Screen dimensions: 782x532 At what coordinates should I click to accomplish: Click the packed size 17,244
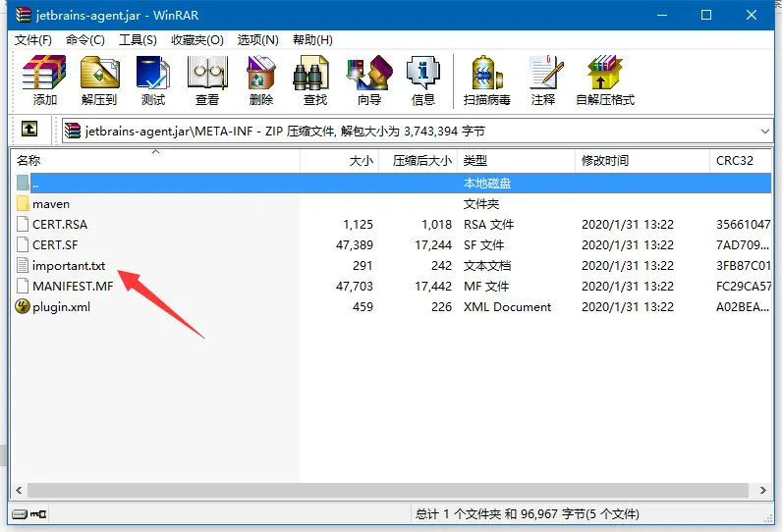[433, 244]
